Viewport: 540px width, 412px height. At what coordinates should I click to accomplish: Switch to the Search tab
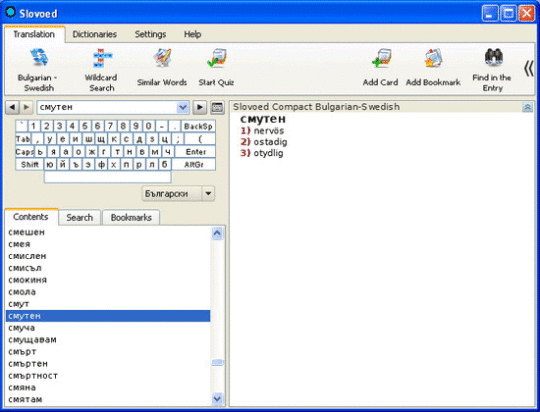pyautogui.click(x=80, y=218)
